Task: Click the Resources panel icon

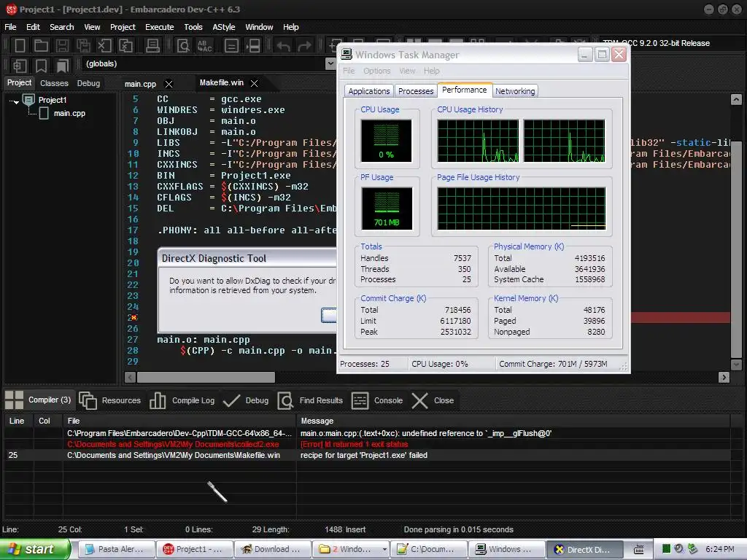Action: pyautogui.click(x=88, y=400)
